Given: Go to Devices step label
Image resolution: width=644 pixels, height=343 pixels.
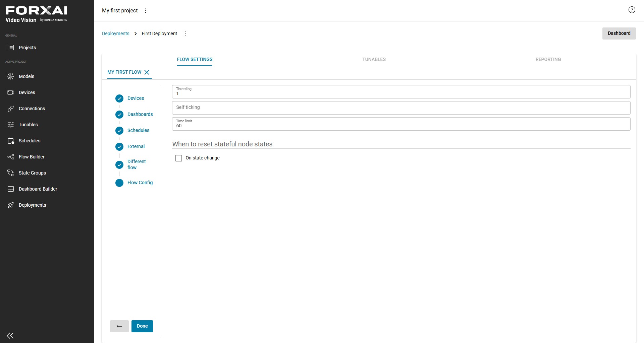Looking at the screenshot, I should point(136,98).
